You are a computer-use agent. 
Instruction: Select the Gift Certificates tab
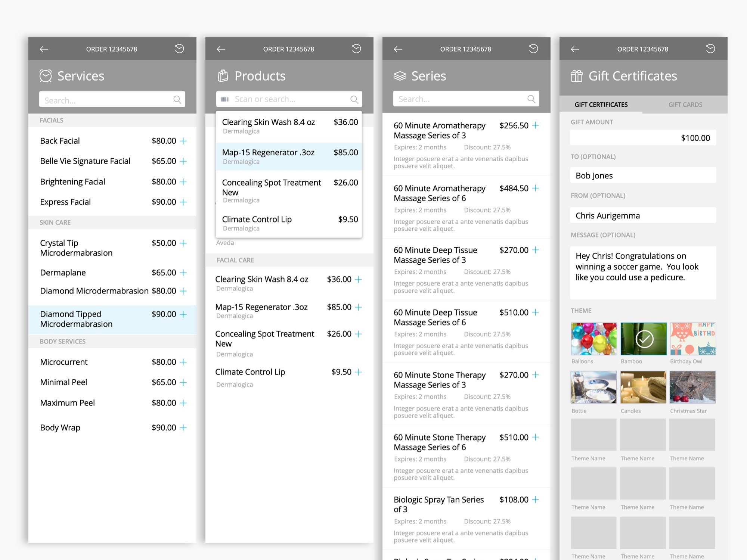(x=601, y=105)
